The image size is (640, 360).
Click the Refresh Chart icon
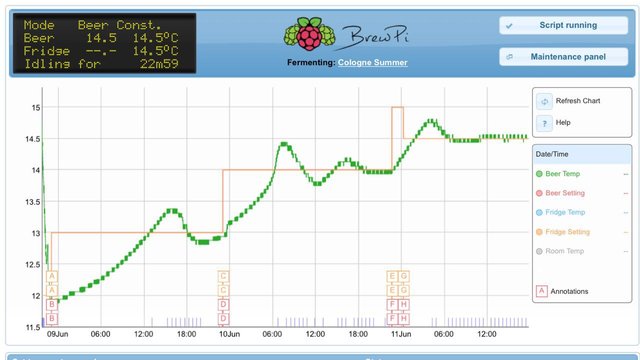point(544,101)
